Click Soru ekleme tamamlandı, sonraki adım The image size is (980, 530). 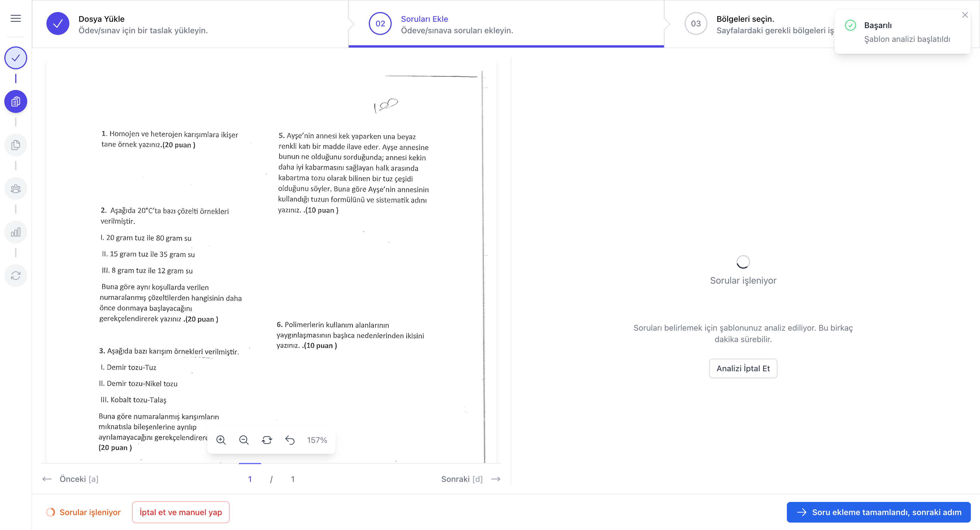pyautogui.click(x=879, y=512)
